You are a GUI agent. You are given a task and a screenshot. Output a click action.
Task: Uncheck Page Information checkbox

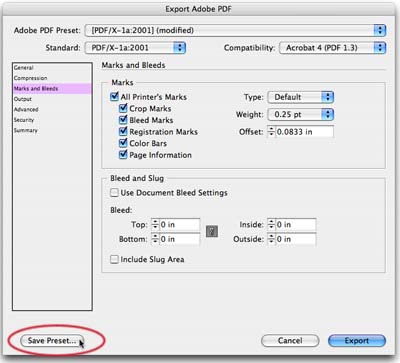click(123, 155)
